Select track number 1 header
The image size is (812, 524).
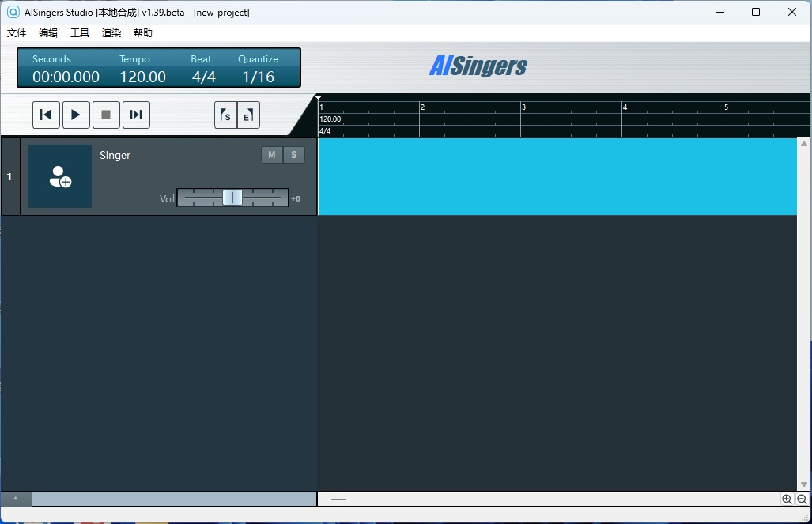coord(9,176)
